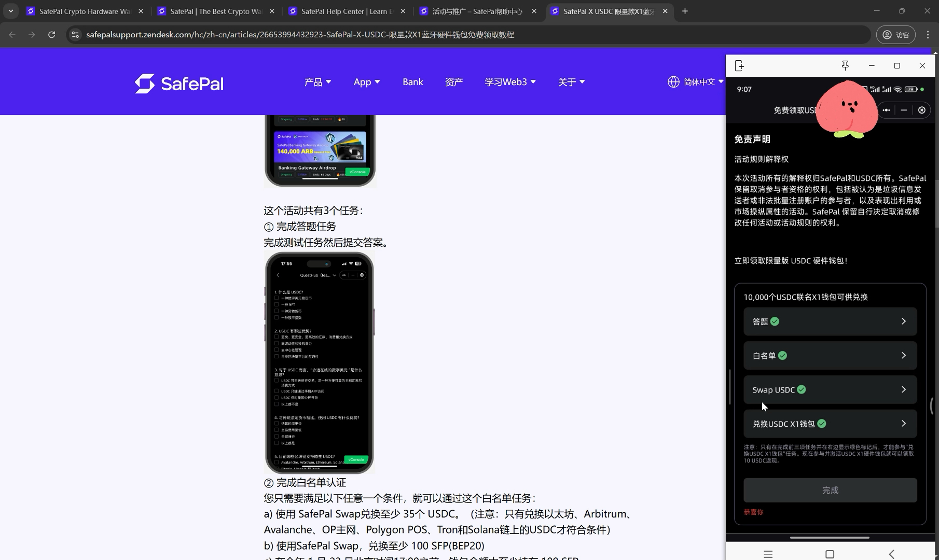This screenshot has height=560, width=939.
Task: Minimize the mini-program with dash icon
Action: 904,110
